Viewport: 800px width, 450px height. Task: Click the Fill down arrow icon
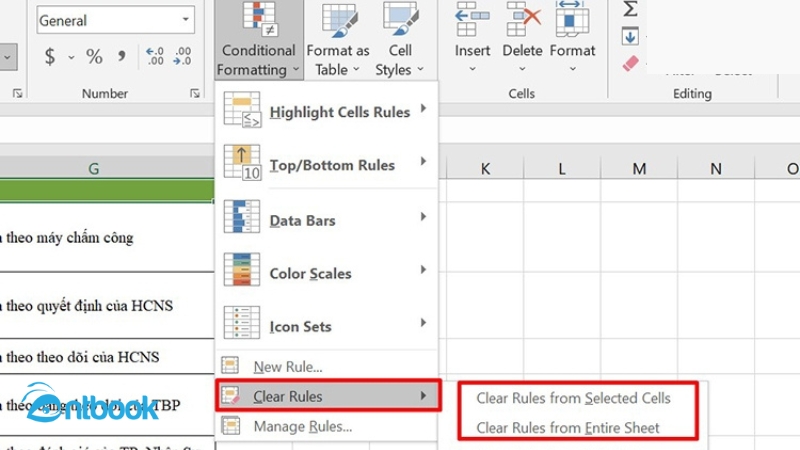tap(630, 37)
